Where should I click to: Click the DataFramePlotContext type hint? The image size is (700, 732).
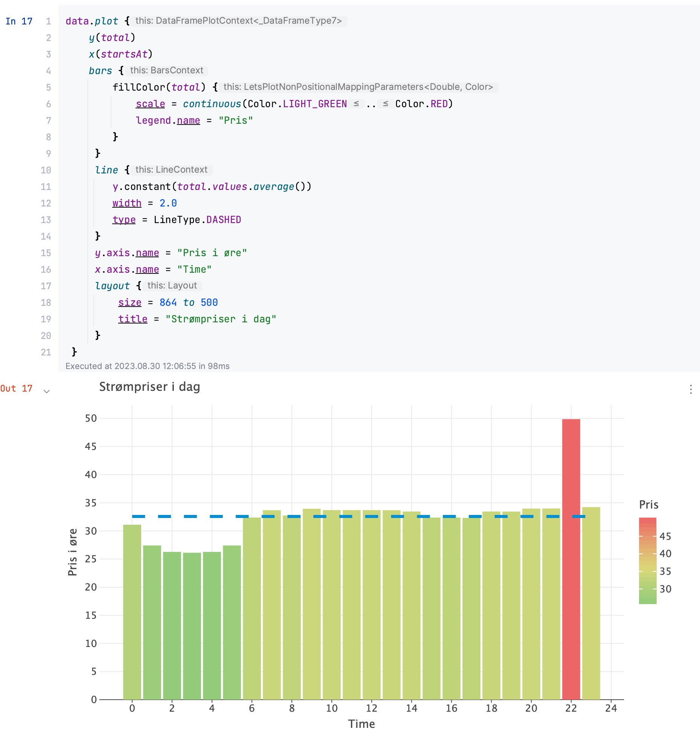(x=238, y=21)
